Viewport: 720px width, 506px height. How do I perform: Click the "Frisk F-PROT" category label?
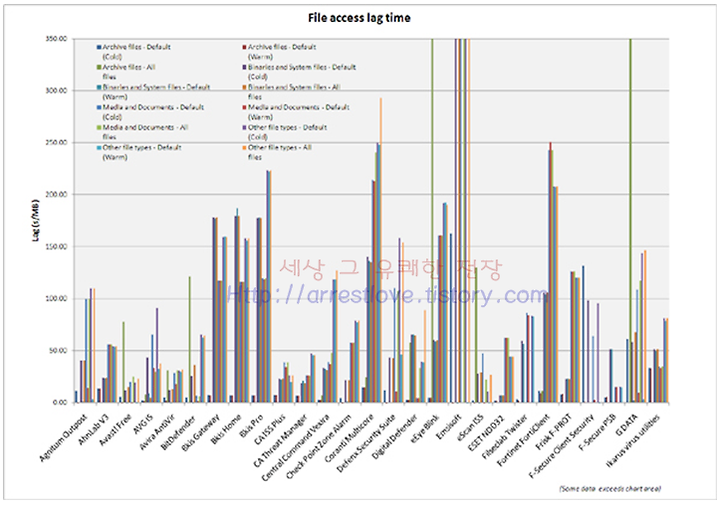pos(556,432)
